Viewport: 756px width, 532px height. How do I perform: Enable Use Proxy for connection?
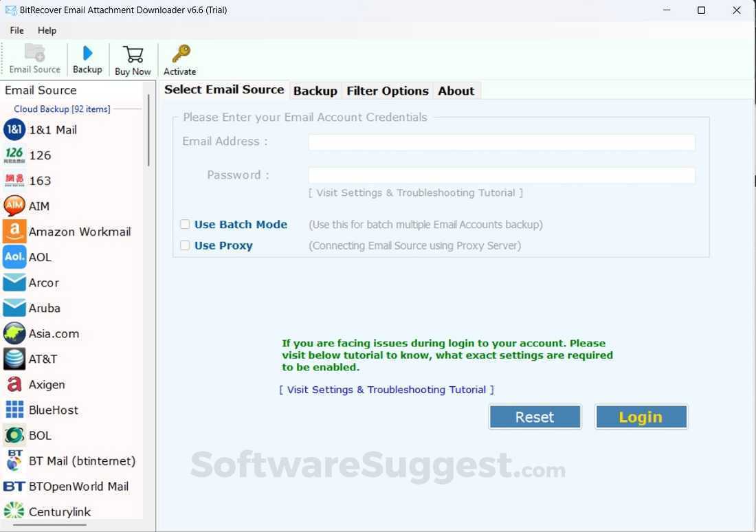pos(185,245)
